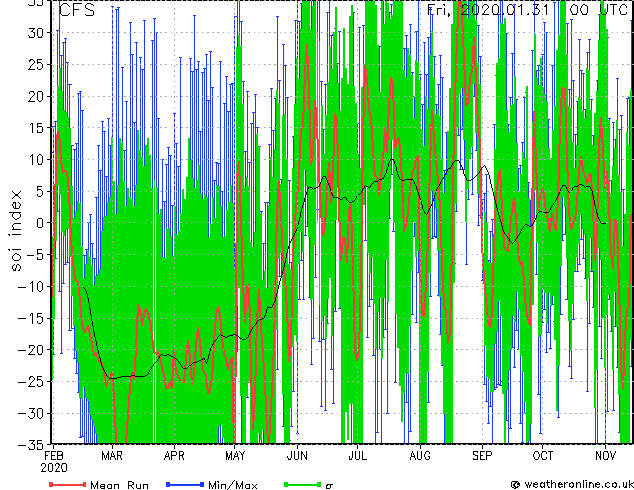The image size is (634, 490).
Task: Click the -5 value on y-axis
Action: click(x=37, y=255)
